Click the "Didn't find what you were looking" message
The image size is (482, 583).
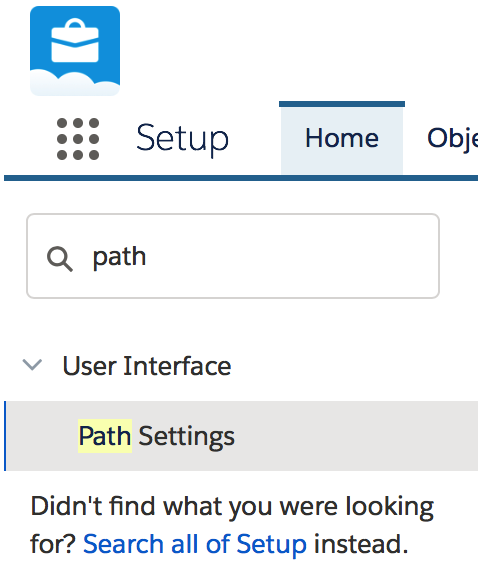click(x=232, y=506)
